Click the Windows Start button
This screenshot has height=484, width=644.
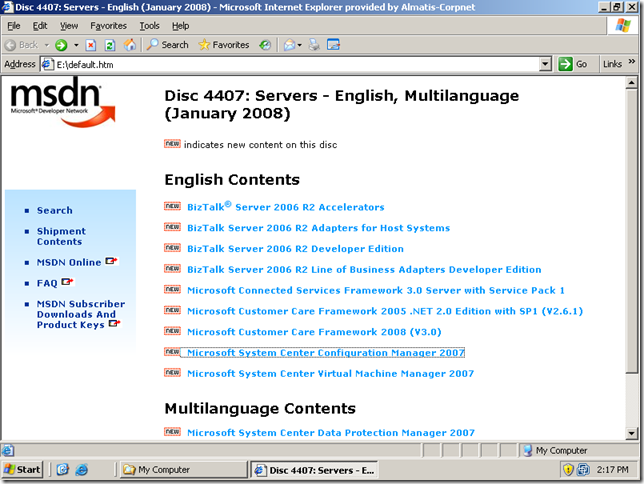[x=23, y=470]
